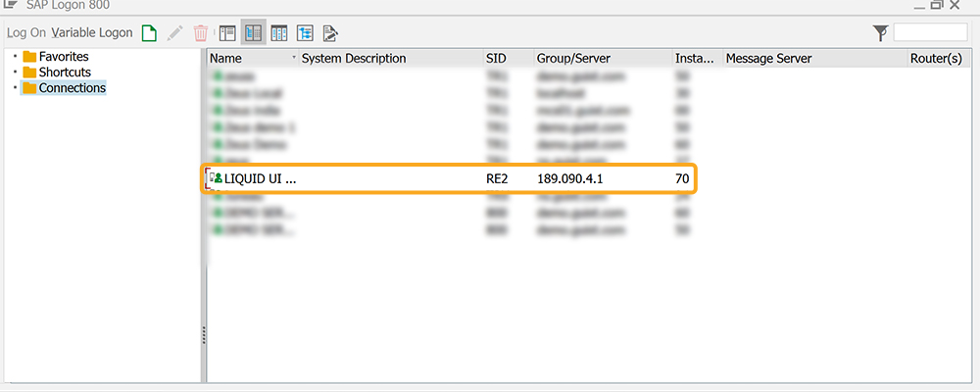Click the SAP Logon title bar icon
The width and height of the screenshot is (980, 392).
[x=11, y=4]
